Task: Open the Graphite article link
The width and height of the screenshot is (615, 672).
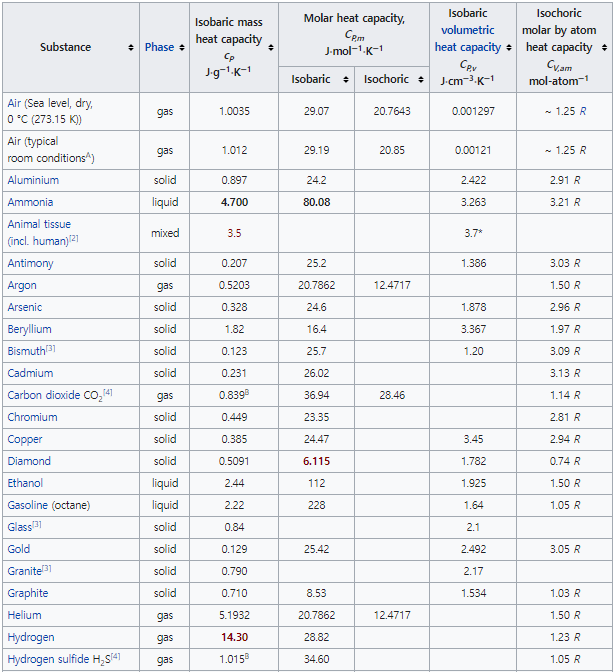Action: pyautogui.click(x=27, y=594)
